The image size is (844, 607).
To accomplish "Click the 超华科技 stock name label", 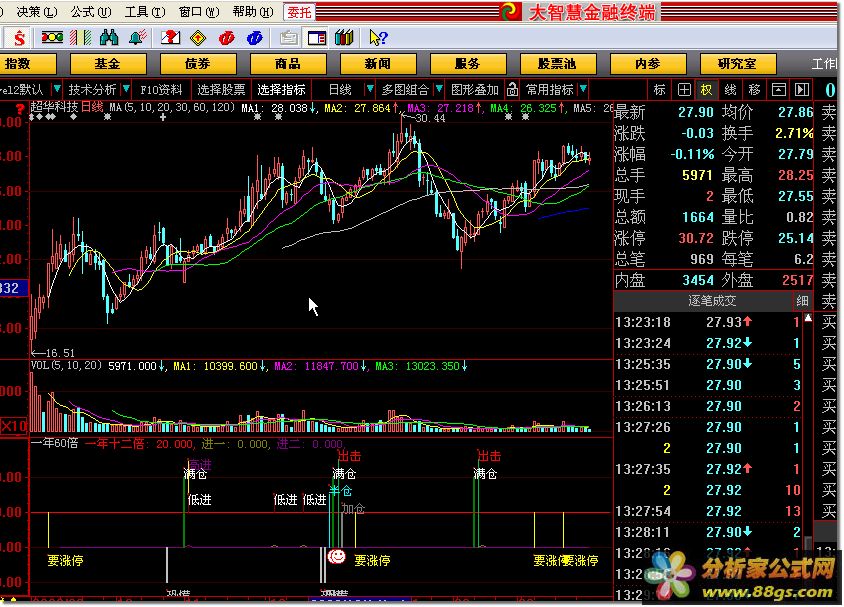I will [54, 107].
